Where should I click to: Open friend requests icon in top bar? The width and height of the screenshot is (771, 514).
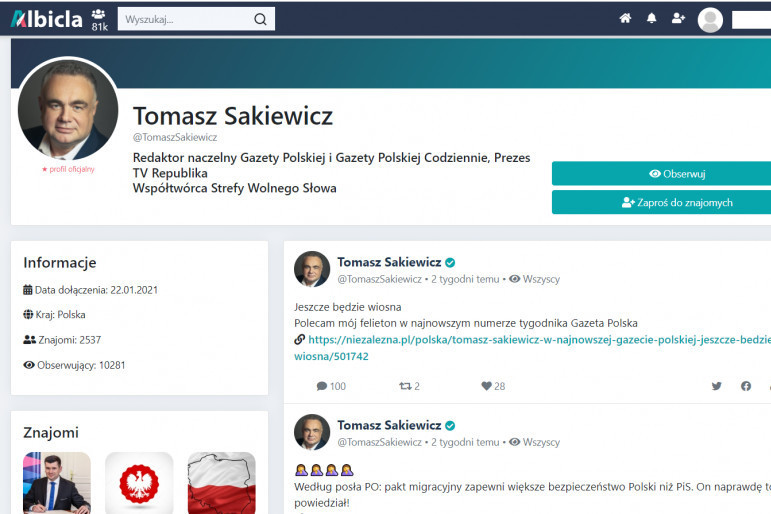coord(679,18)
